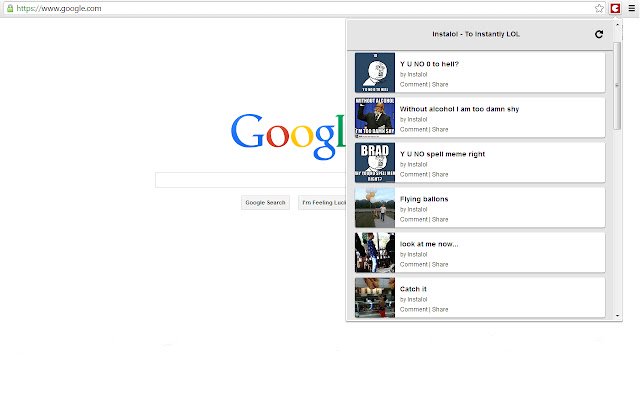This screenshot has height=400, width=640.
Task: Share the 'Catch it' post
Action: (440, 309)
